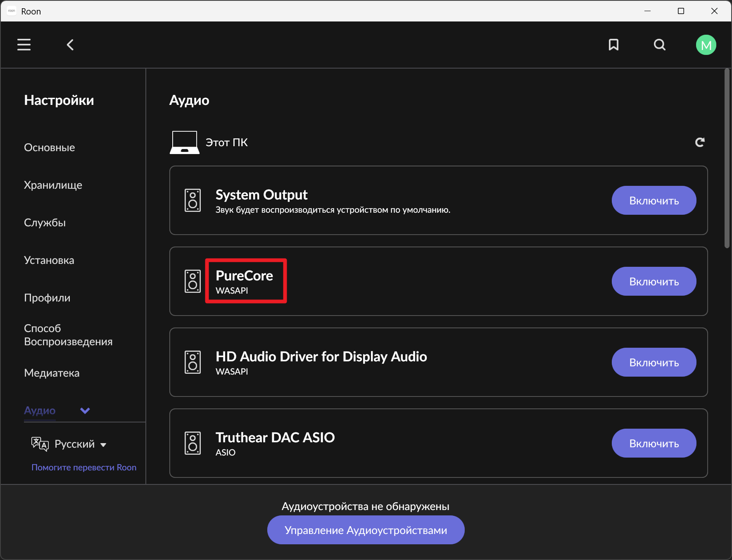Open the hamburger navigation menu
This screenshot has height=560, width=732.
(24, 45)
